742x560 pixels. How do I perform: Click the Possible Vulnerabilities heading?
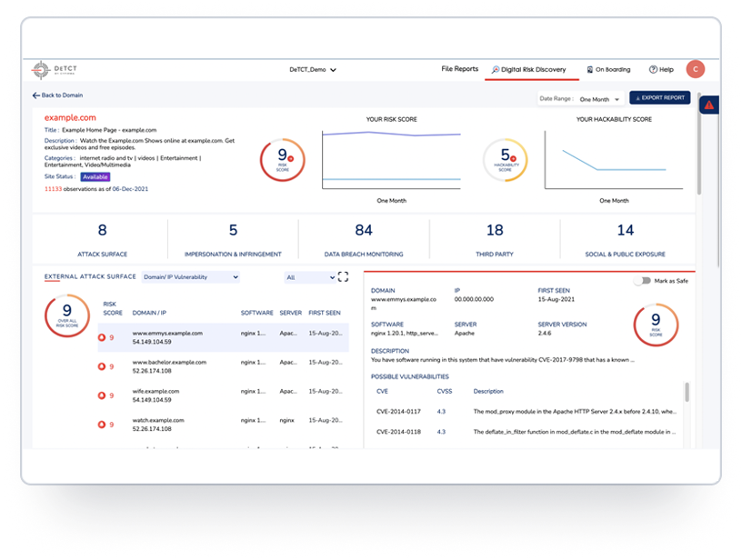(410, 377)
